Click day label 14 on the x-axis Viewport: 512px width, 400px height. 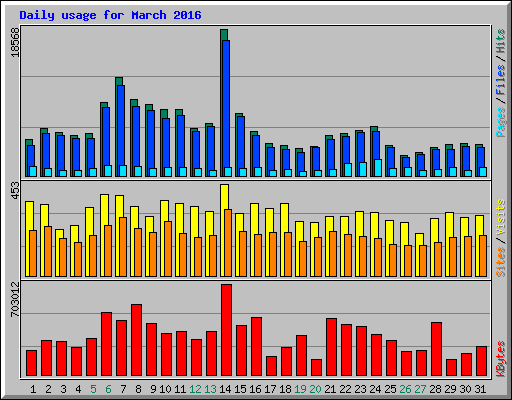[x=225, y=389]
